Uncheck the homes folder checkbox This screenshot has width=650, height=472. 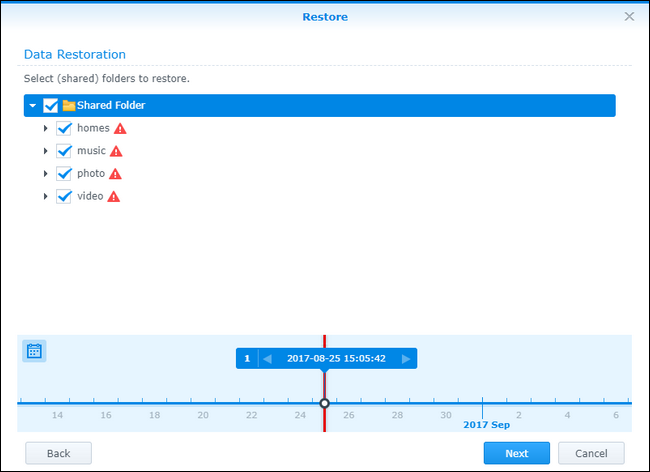64,128
